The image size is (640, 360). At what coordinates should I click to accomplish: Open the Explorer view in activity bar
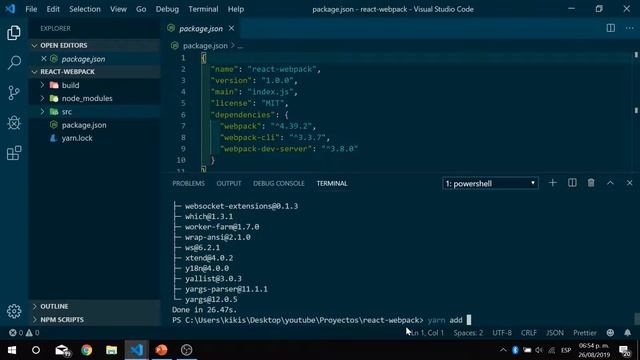(x=14, y=33)
